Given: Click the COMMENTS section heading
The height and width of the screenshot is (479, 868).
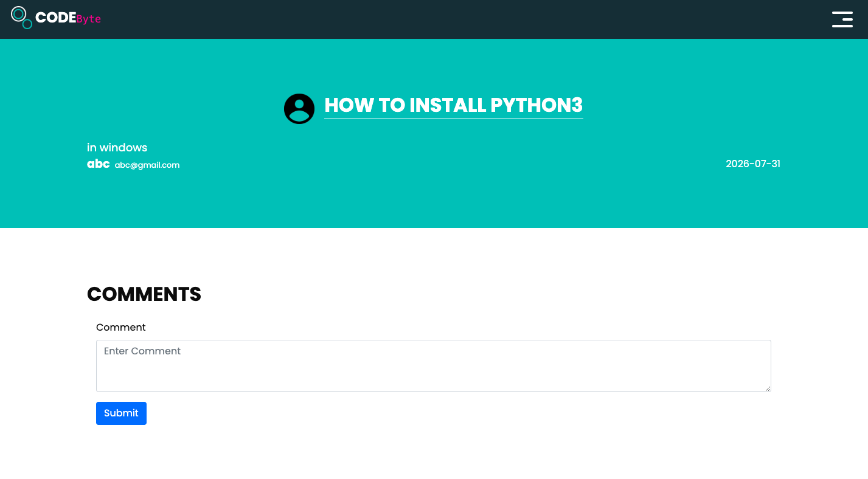Looking at the screenshot, I should [x=144, y=294].
